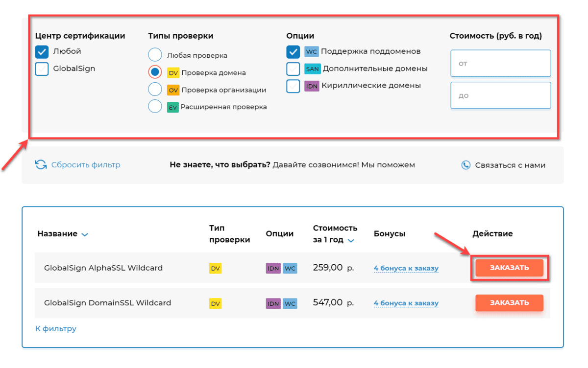Click the WC badge next to Поддержка поддоменов

coord(312,51)
